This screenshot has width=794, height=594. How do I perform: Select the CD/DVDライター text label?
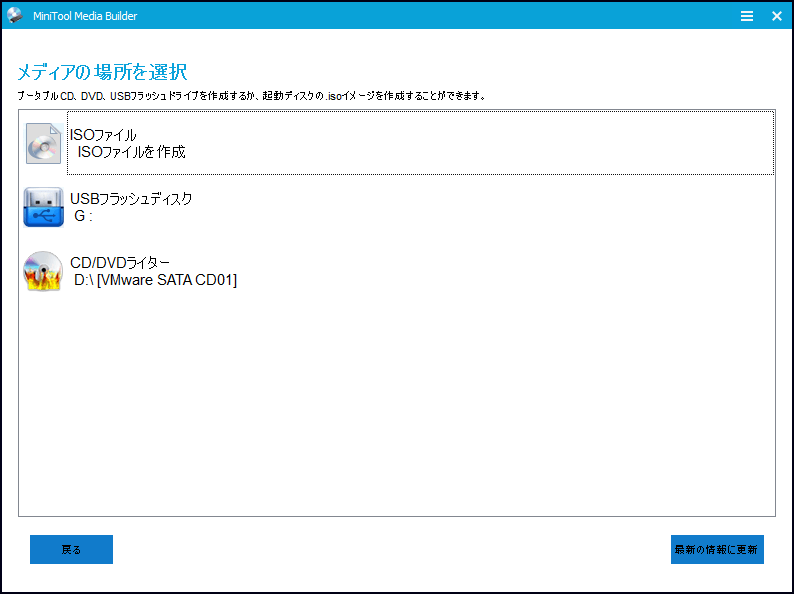(x=120, y=262)
